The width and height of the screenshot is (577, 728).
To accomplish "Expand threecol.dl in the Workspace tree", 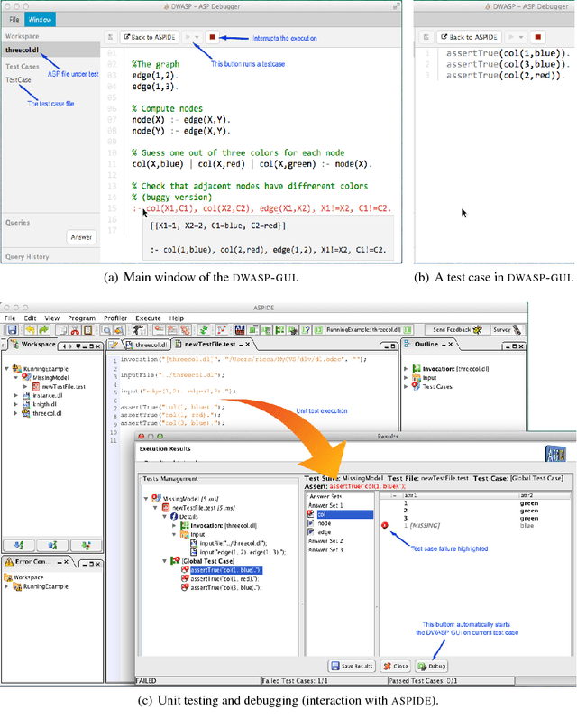I will click(x=15, y=413).
